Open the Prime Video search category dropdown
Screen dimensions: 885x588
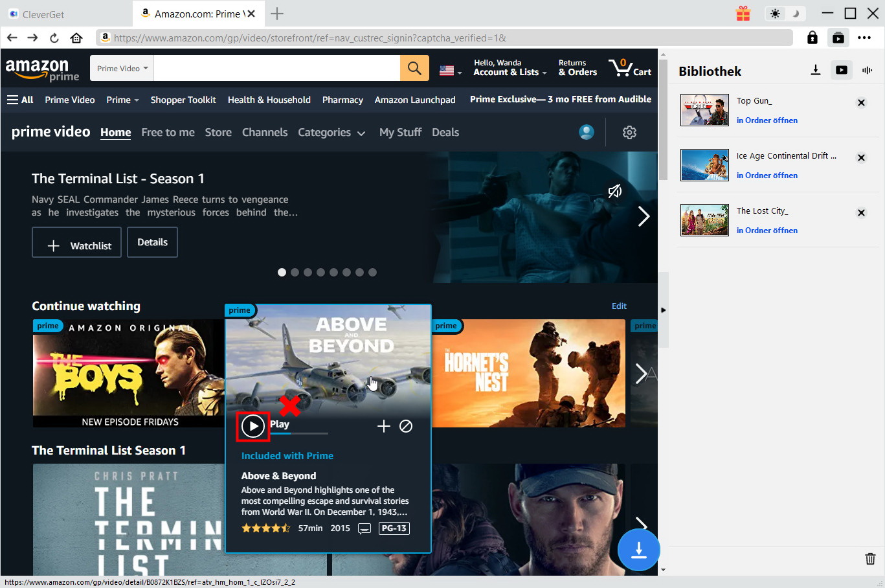[122, 68]
